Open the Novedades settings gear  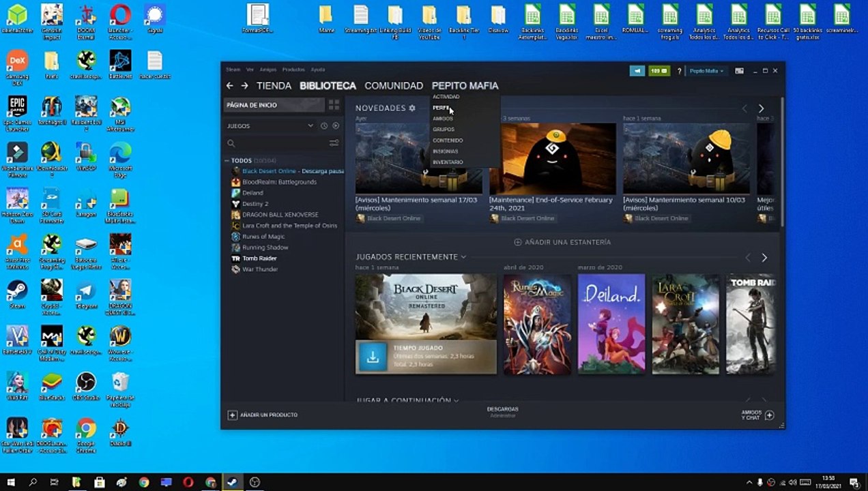(x=412, y=108)
